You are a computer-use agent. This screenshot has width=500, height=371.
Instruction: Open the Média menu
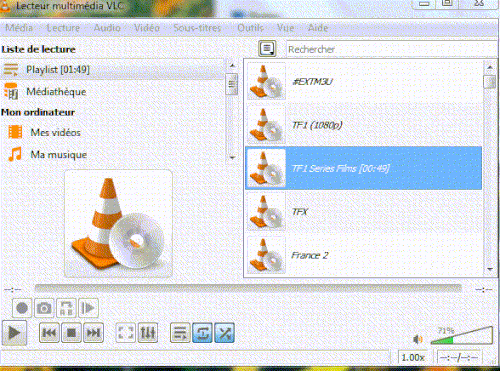click(x=19, y=28)
